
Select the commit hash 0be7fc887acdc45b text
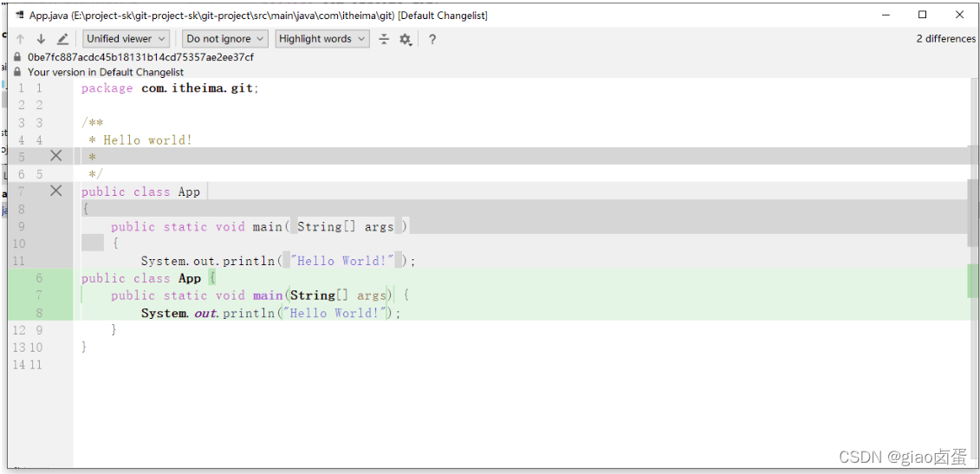click(140, 57)
